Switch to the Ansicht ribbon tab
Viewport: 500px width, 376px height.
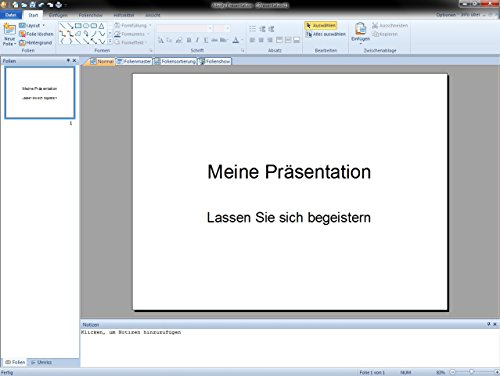click(153, 15)
